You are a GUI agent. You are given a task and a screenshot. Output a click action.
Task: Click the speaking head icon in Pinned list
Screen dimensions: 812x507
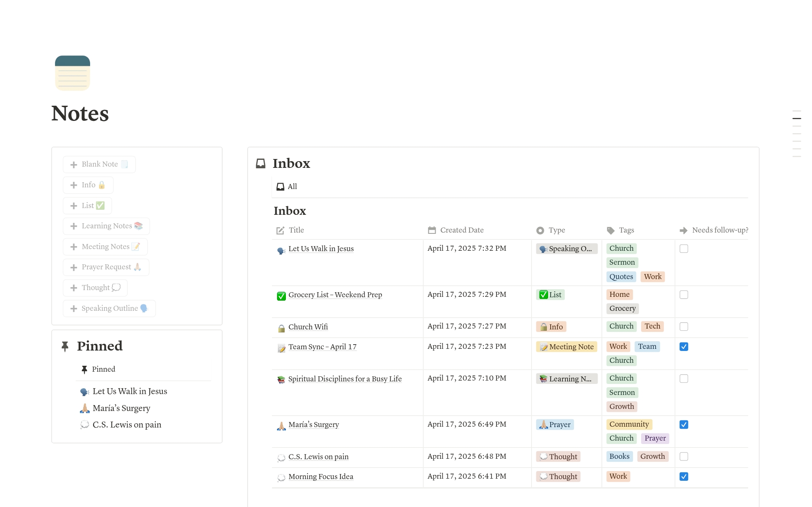pos(85,392)
